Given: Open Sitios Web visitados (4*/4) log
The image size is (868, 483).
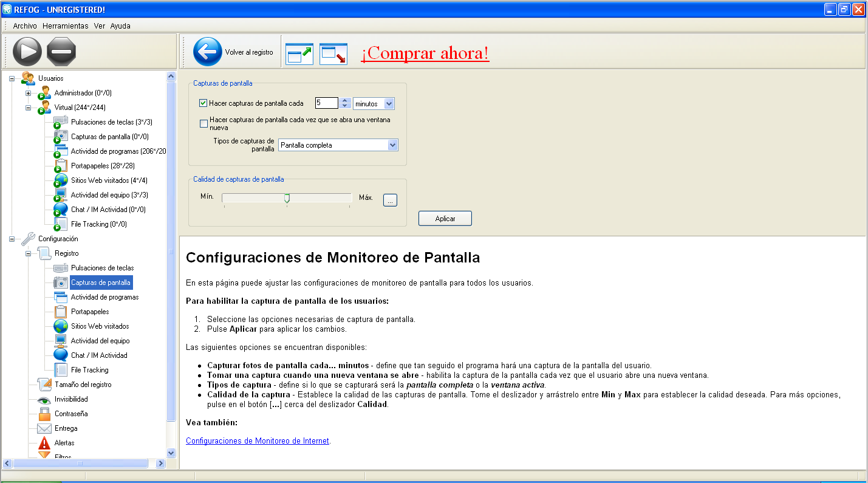Looking at the screenshot, I should pyautogui.click(x=109, y=180).
